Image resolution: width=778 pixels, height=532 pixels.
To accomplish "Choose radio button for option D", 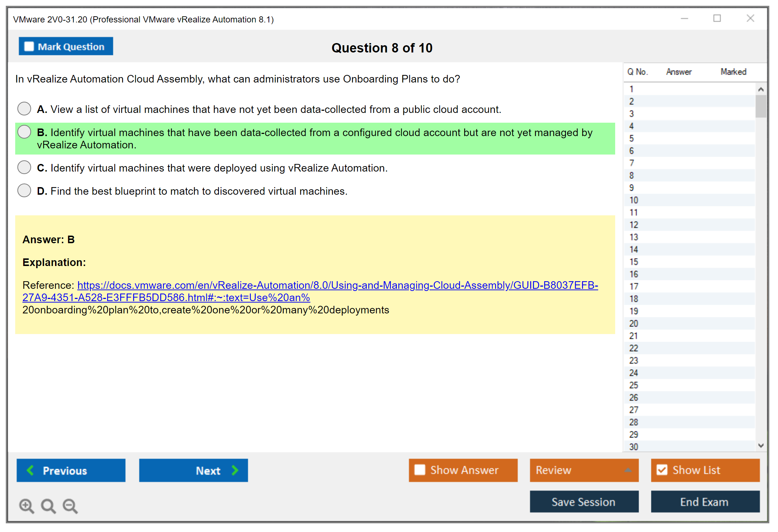I will point(24,190).
